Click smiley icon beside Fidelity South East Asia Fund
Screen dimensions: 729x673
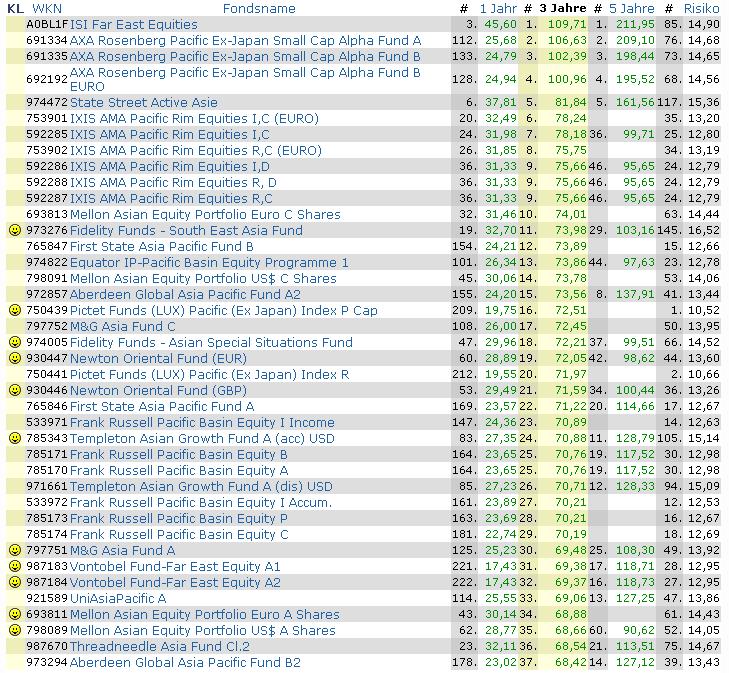click(x=15, y=230)
